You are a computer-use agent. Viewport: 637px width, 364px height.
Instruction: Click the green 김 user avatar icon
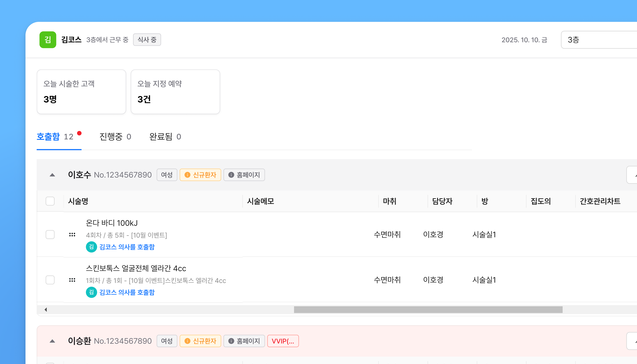point(48,39)
